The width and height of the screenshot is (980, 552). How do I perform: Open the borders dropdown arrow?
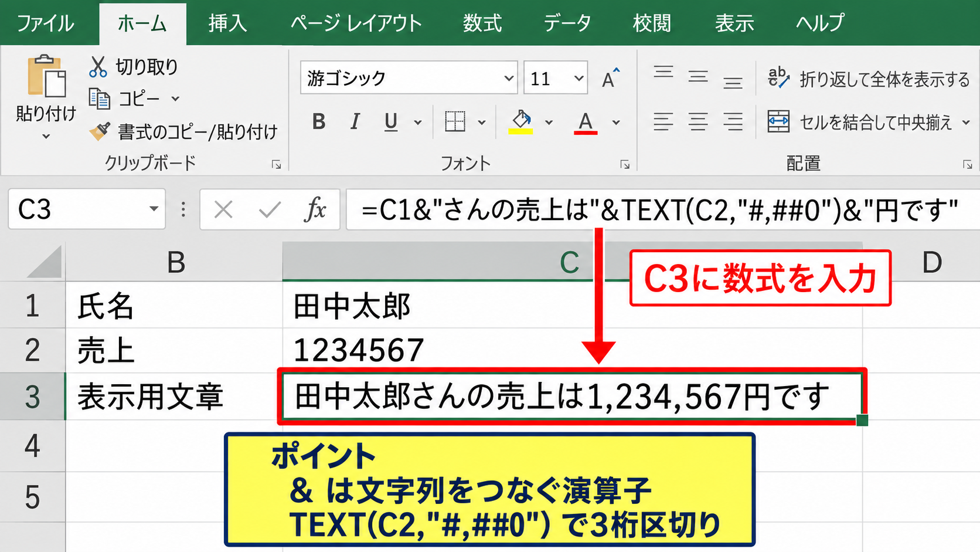[482, 123]
